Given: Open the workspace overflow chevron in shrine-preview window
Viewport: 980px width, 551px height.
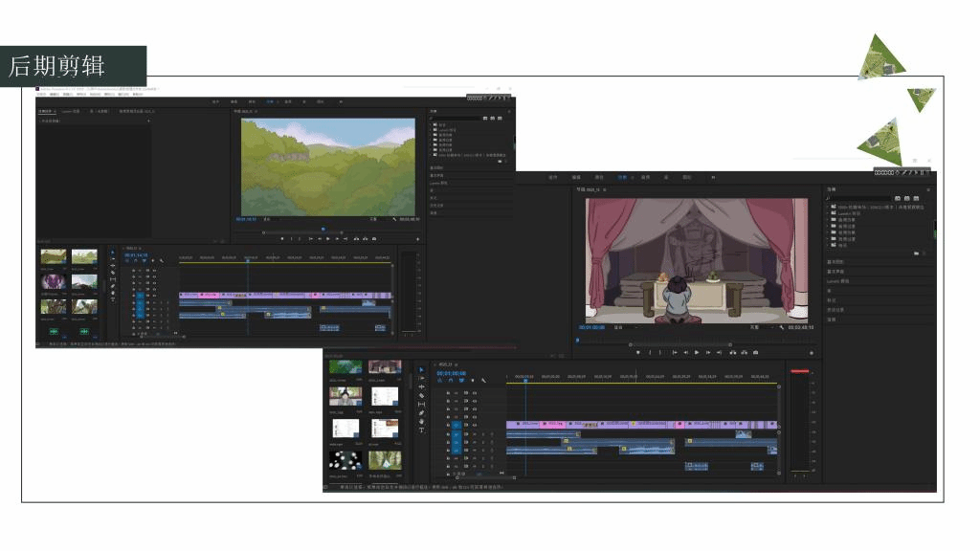Looking at the screenshot, I should pyautogui.click(x=713, y=177).
